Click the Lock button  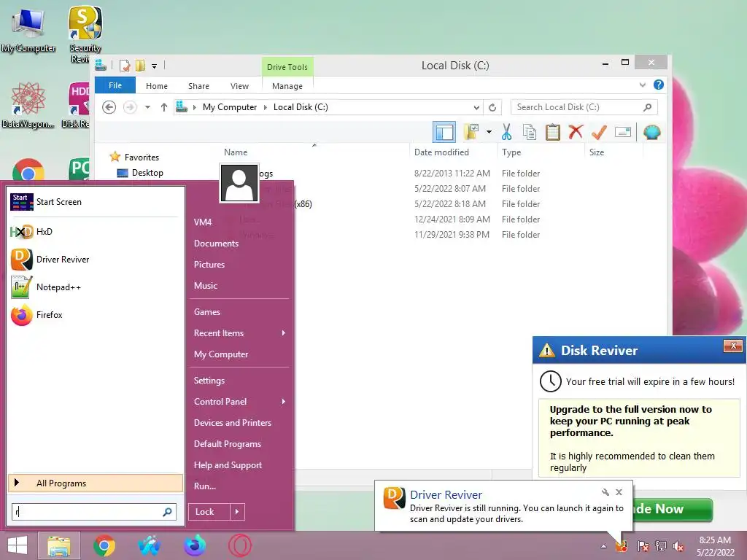pyautogui.click(x=209, y=512)
